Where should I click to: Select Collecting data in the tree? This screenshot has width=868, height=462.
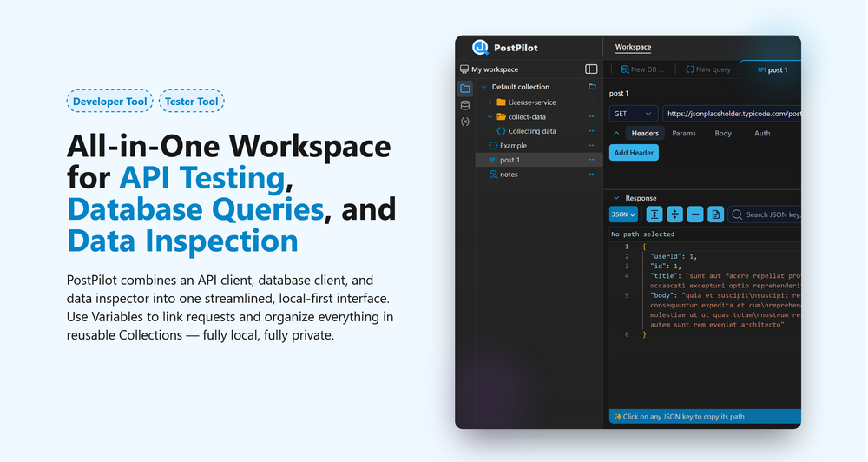click(532, 131)
